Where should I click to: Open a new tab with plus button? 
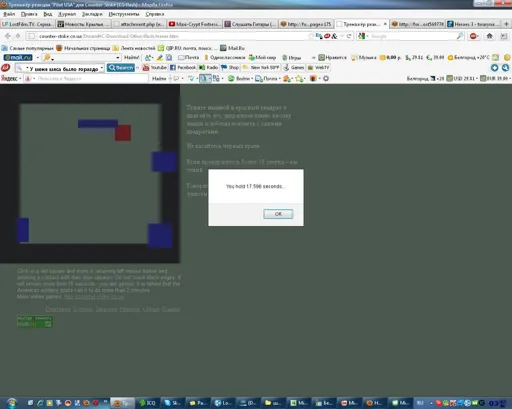(506, 24)
